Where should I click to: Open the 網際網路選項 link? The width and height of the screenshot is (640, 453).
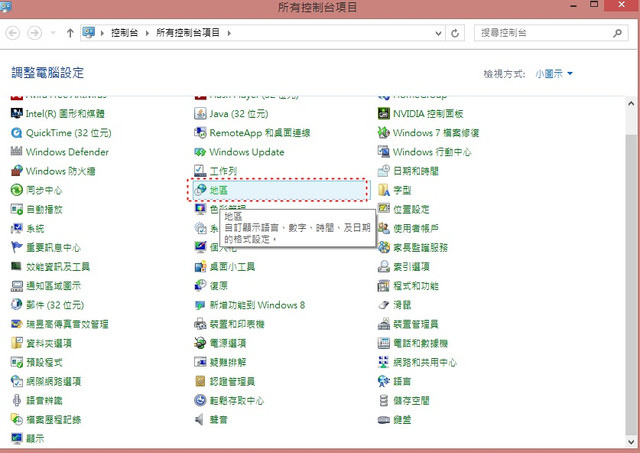[53, 382]
